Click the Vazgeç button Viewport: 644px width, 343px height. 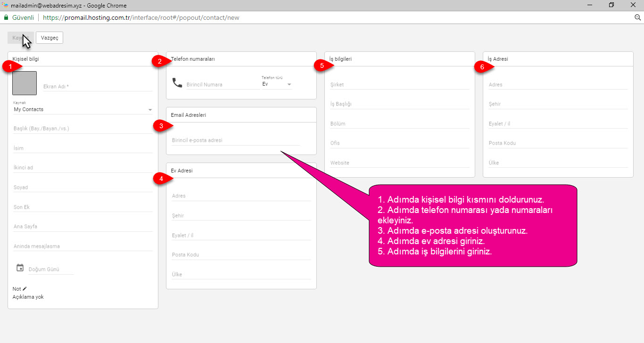coord(50,38)
